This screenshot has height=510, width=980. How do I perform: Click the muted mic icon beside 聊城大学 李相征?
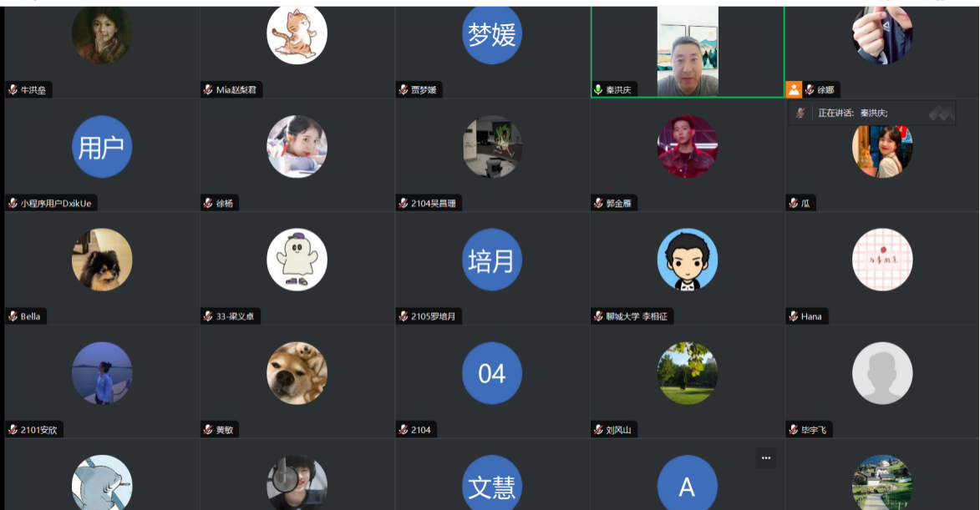pos(598,316)
